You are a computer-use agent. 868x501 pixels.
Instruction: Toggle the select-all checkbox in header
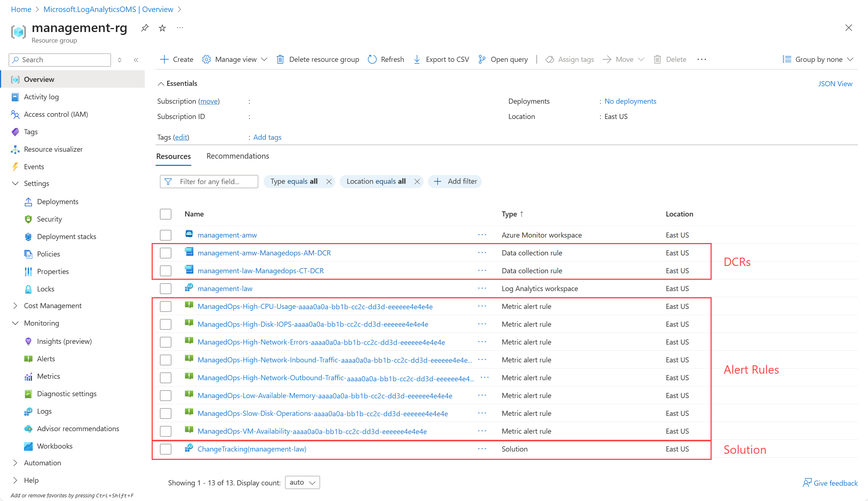[x=165, y=214]
